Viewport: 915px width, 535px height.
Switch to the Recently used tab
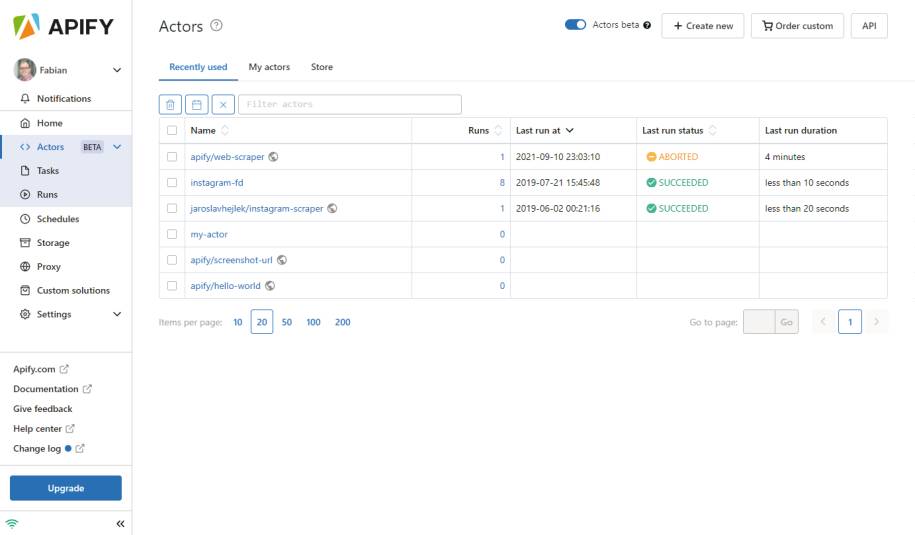coord(198,67)
